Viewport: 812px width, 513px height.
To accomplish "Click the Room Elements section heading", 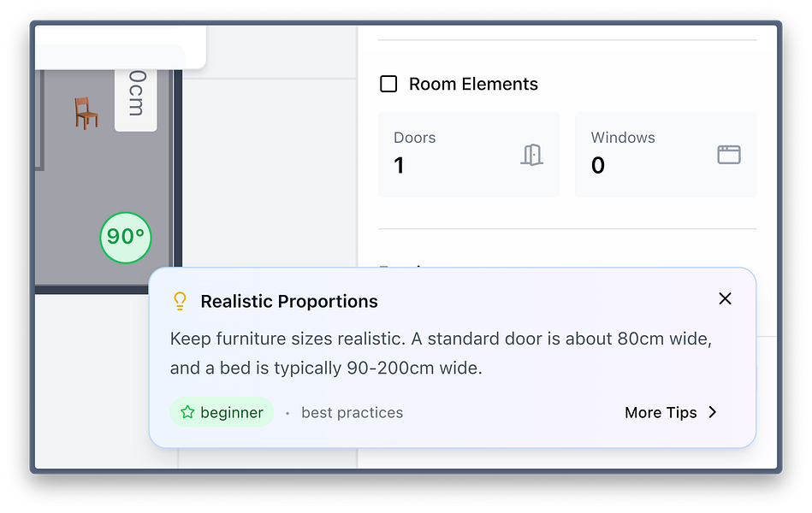I will pos(473,84).
